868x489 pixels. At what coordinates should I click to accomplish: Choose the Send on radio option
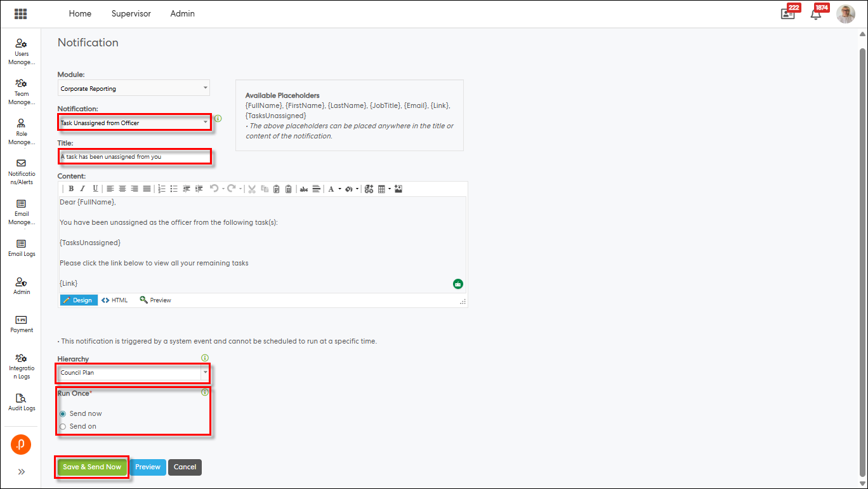pos(63,427)
